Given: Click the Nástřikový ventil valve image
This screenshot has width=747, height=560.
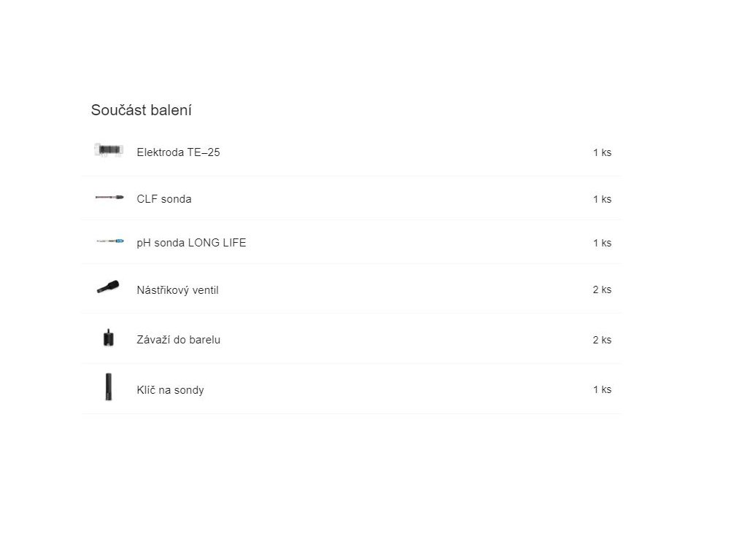Looking at the screenshot, I should point(108,287).
